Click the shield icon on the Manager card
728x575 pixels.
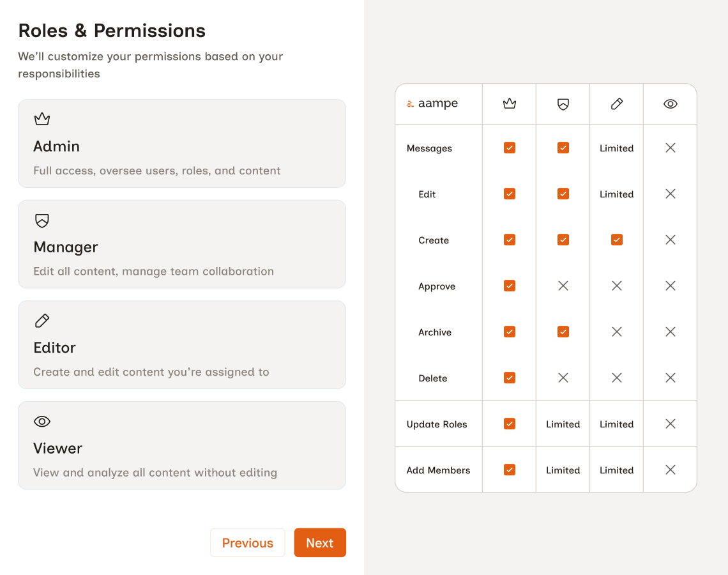[x=42, y=220]
